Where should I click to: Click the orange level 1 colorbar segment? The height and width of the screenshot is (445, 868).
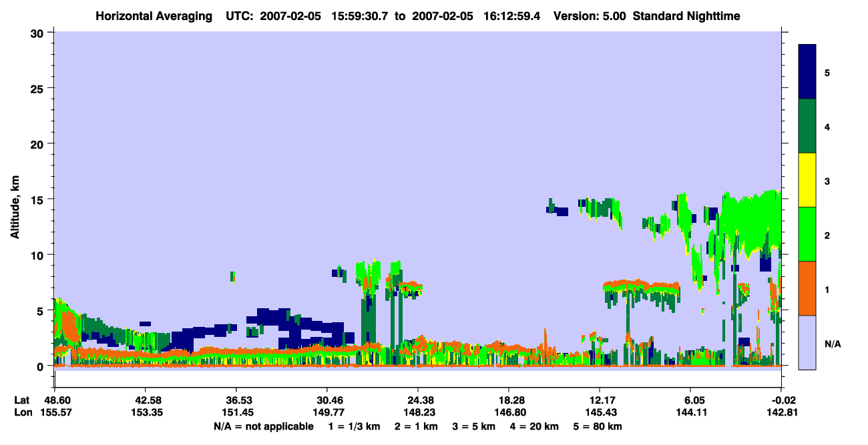click(807, 288)
